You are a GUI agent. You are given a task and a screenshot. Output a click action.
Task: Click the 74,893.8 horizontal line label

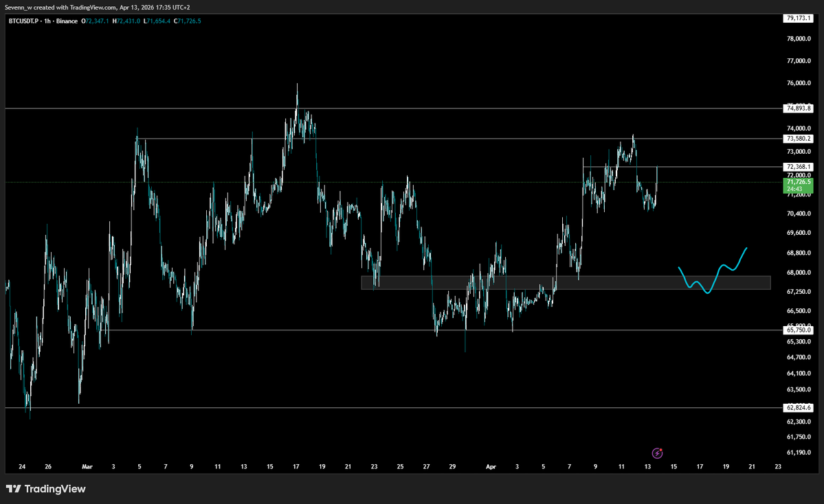798,108
